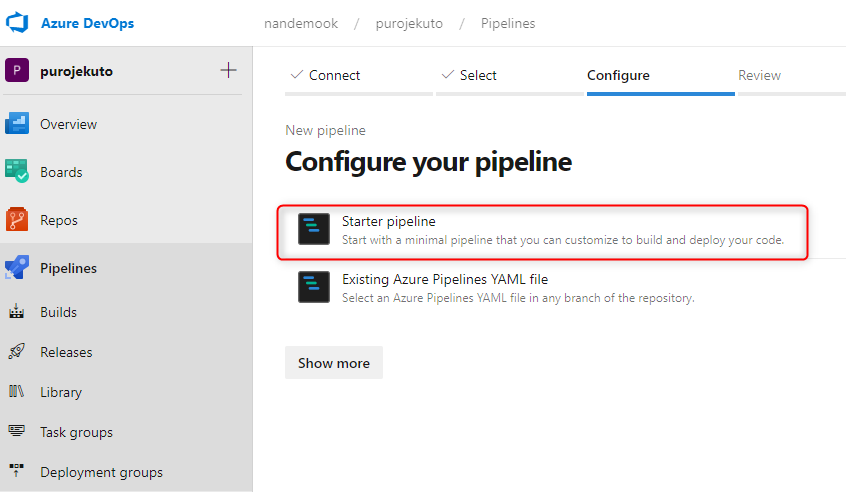Click the Show more button
Image resolution: width=846 pixels, height=492 pixels.
(334, 363)
